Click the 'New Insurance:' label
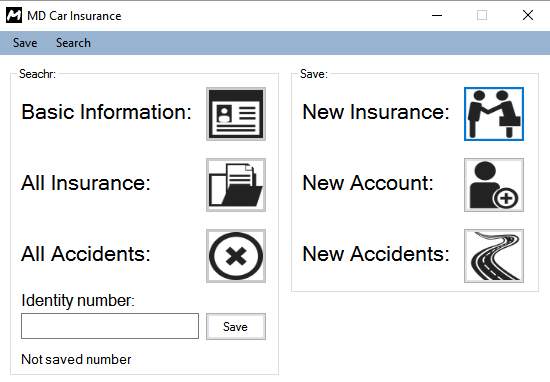 tap(376, 112)
